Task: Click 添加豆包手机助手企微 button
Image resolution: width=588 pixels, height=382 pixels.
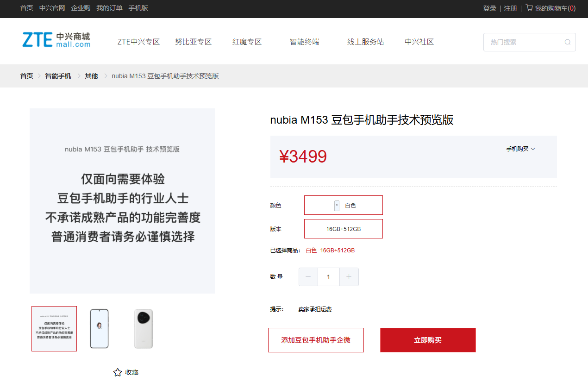Action: pos(316,340)
